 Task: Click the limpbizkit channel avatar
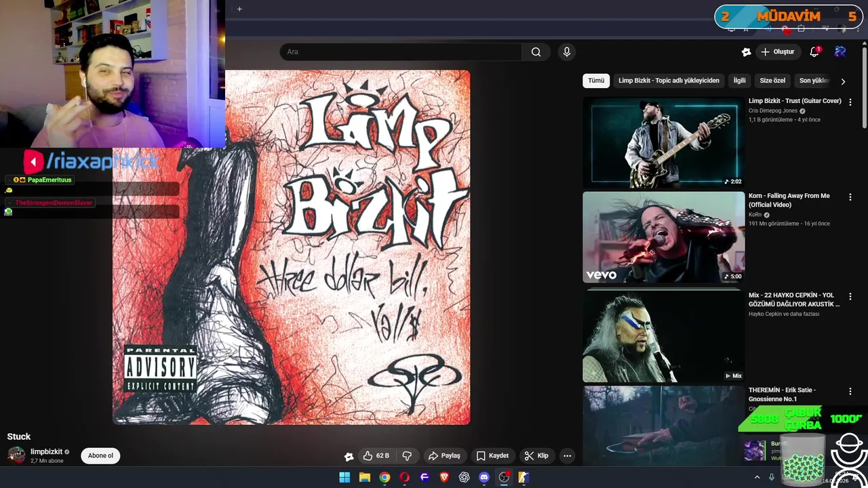coord(16,455)
